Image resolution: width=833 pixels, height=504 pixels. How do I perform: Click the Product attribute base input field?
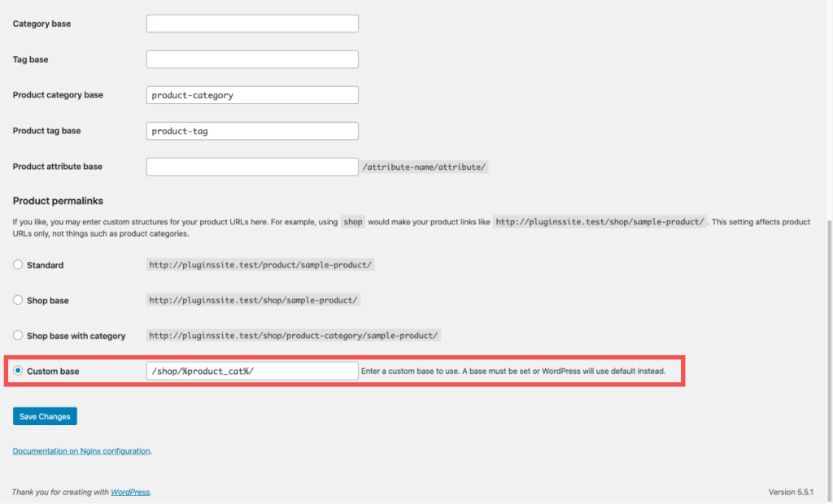click(x=251, y=166)
